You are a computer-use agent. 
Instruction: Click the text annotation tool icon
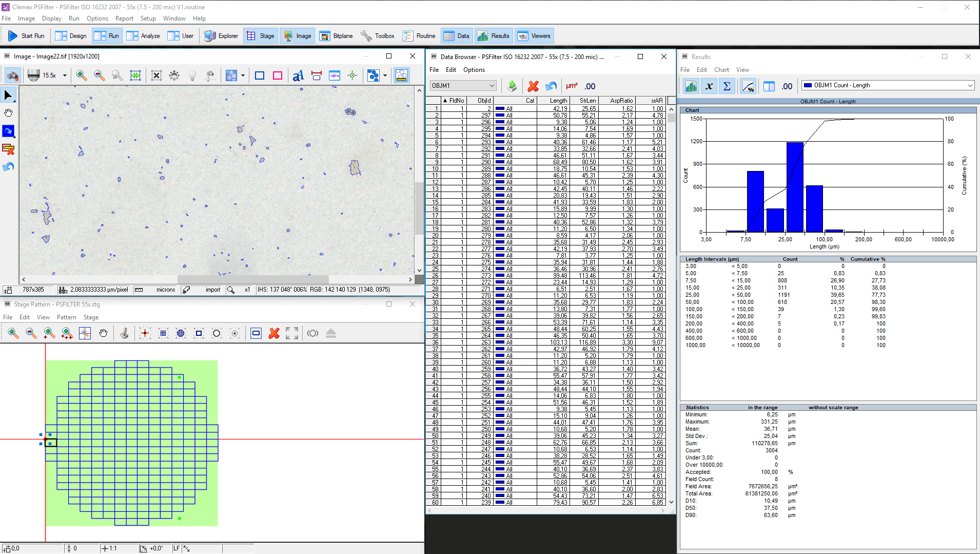tap(298, 76)
